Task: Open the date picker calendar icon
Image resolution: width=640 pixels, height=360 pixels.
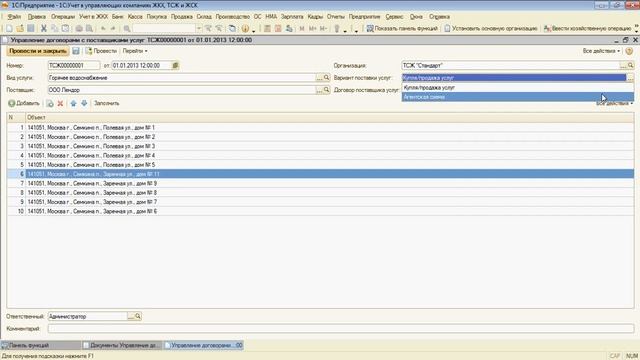Action: 175,65
